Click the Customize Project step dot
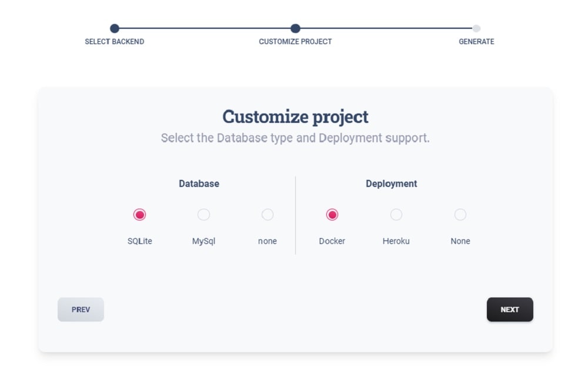The width and height of the screenshot is (588, 378). click(295, 28)
